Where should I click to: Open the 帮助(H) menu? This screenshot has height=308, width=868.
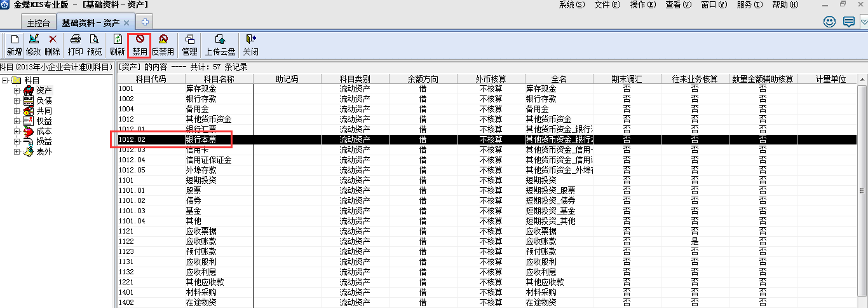(x=785, y=5)
